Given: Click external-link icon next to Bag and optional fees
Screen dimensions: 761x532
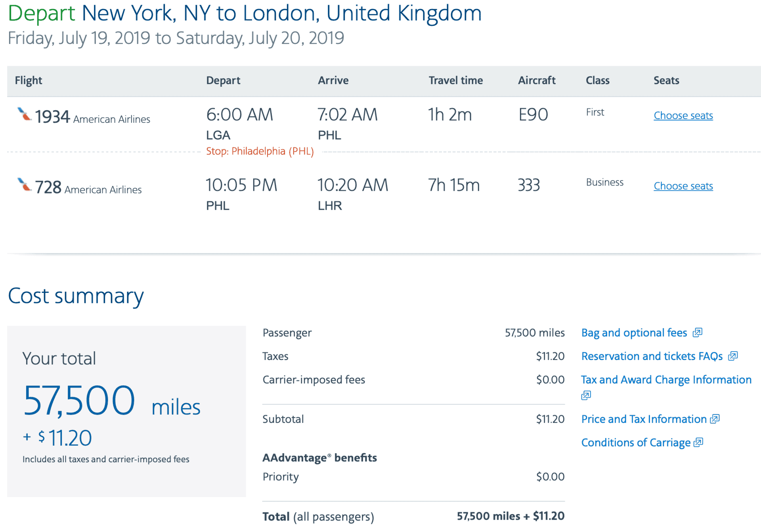Looking at the screenshot, I should pyautogui.click(x=698, y=333).
